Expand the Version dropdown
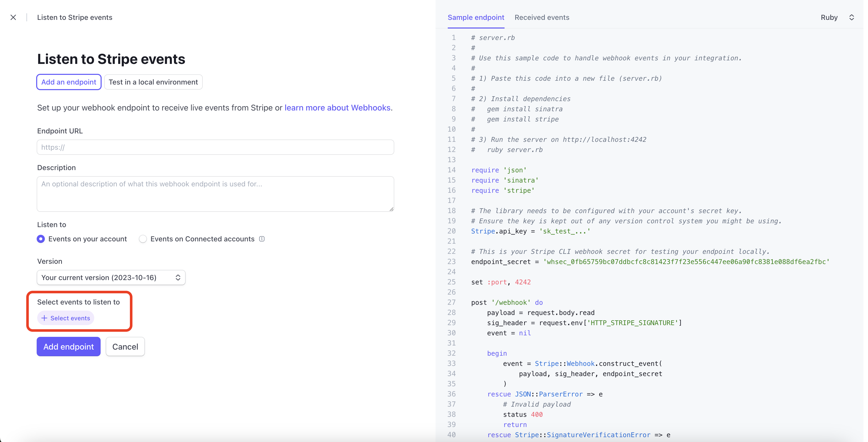 [x=111, y=278]
